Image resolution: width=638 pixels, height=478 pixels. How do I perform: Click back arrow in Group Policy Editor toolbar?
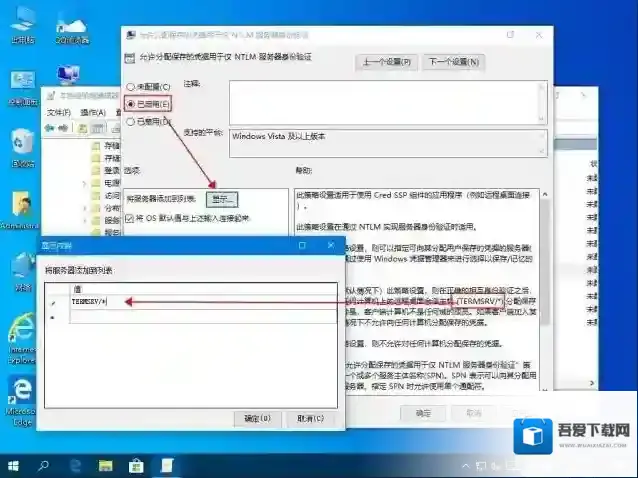point(50,129)
